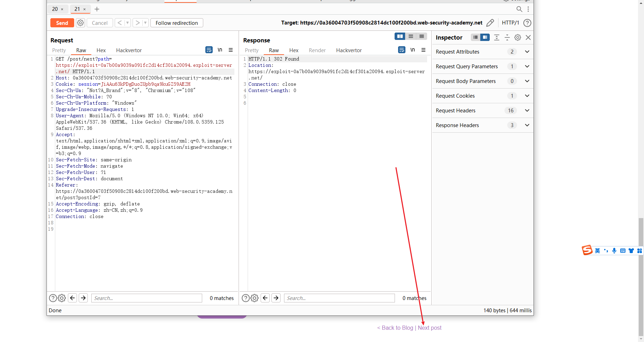Screen dimensions: 644x342
Task: Toggle \n non-printable characters in the request editor
Action: (220, 50)
